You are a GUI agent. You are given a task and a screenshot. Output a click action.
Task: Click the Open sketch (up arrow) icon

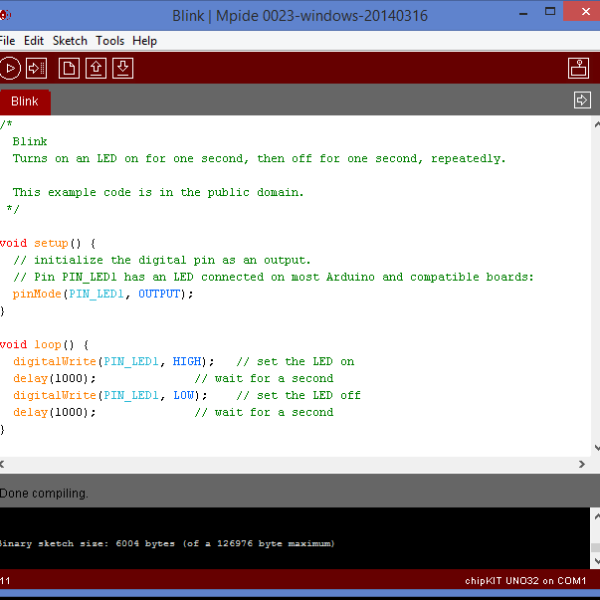pos(96,68)
